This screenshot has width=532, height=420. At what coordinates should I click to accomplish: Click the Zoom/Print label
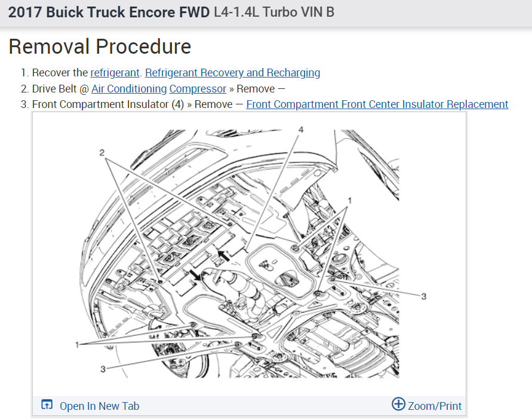[435, 406]
